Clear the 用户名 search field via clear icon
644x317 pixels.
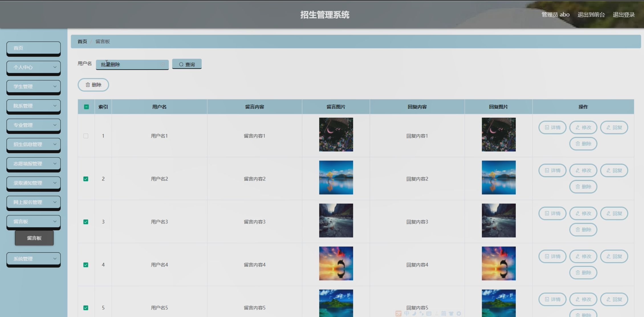(163, 64)
